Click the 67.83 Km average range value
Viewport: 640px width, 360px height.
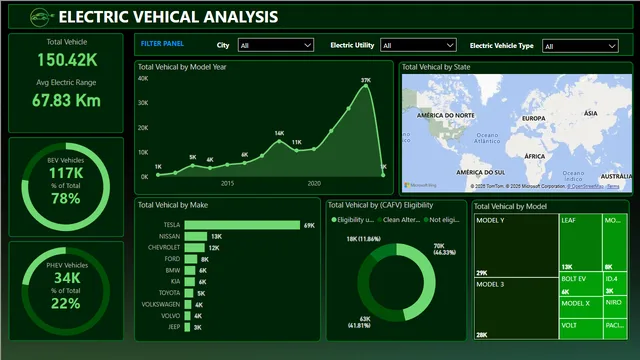click(x=66, y=100)
